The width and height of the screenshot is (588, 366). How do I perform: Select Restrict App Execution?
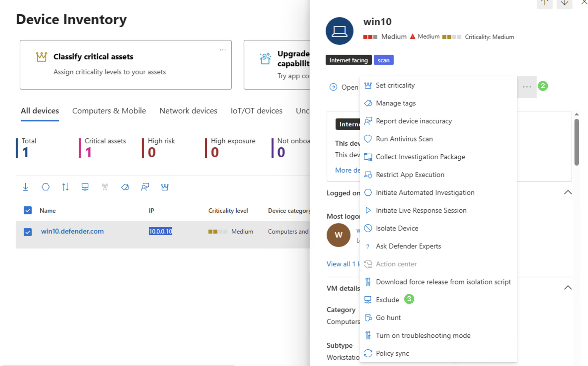tap(438, 175)
